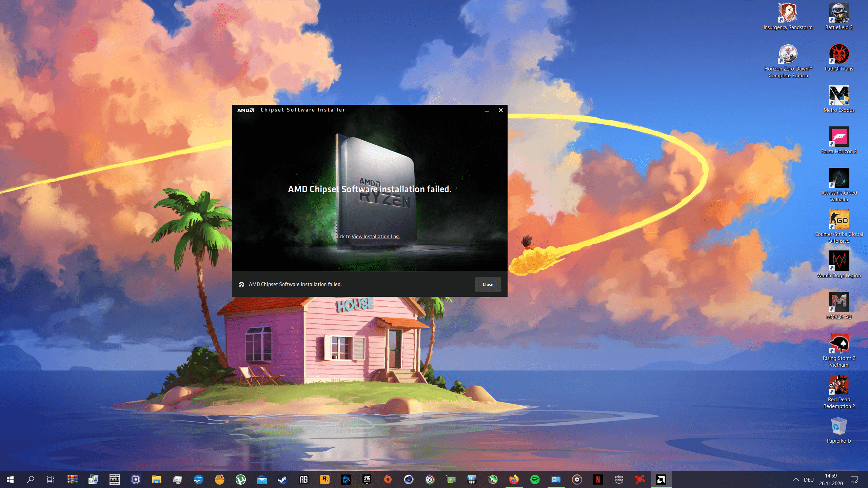Open the Windows Start menu
This screenshot has height=488, width=868.
pos(10,480)
